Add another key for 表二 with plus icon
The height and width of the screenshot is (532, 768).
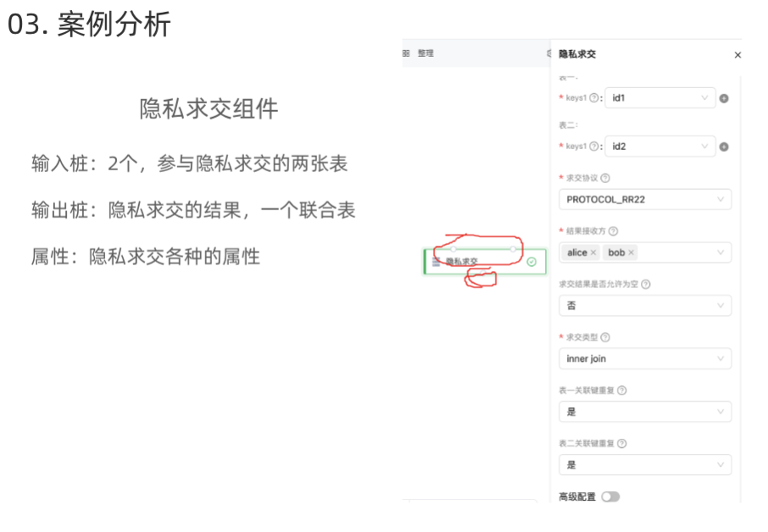(724, 147)
